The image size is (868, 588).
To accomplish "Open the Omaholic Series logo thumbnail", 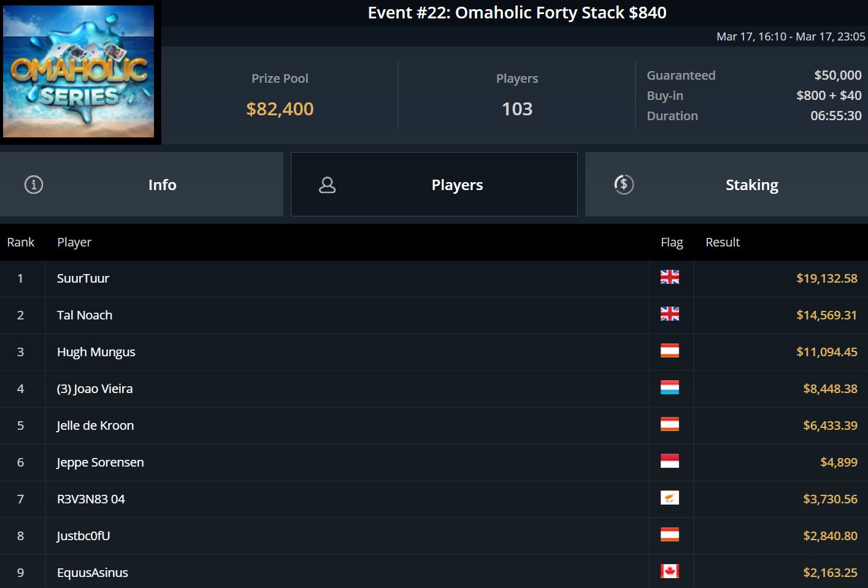I will point(79,72).
